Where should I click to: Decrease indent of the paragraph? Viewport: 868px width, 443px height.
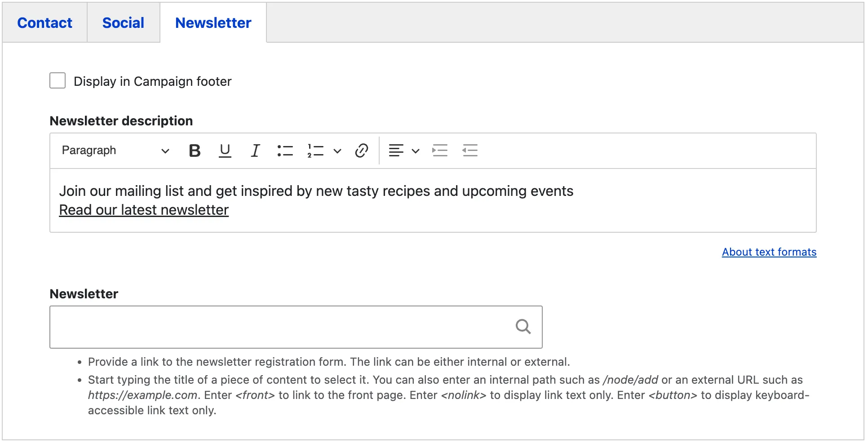pyautogui.click(x=470, y=151)
